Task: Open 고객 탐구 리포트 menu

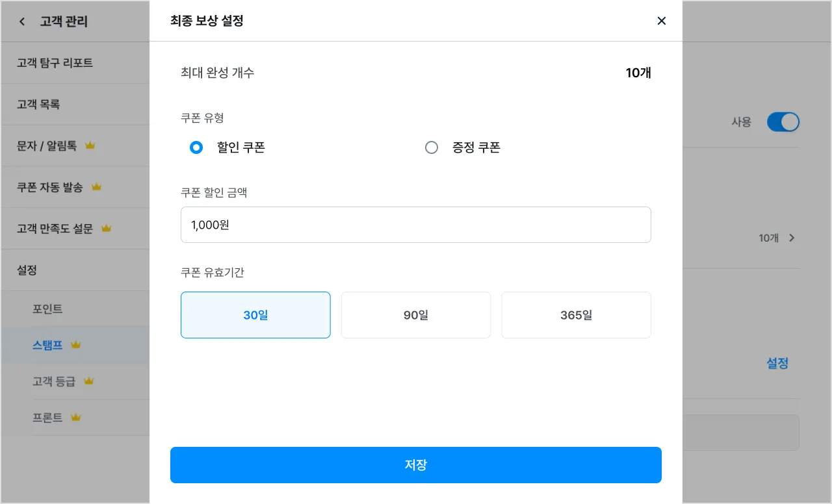Action: click(55, 63)
